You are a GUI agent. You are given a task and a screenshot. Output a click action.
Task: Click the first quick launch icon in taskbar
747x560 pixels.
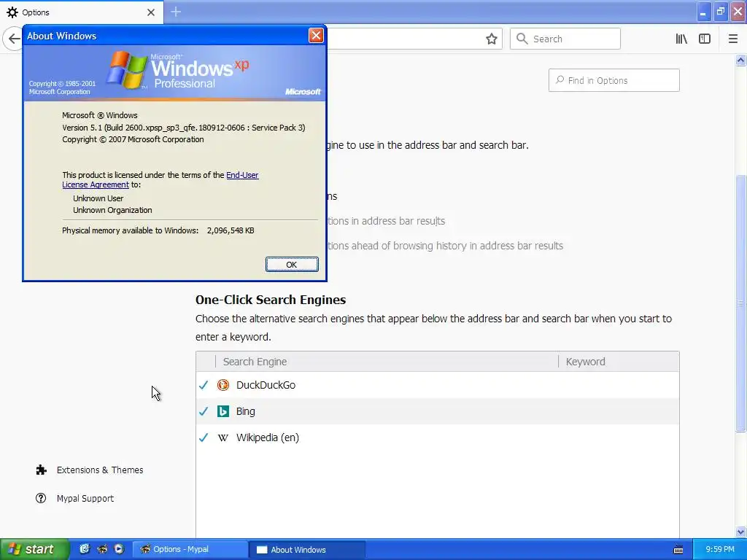tap(85, 549)
